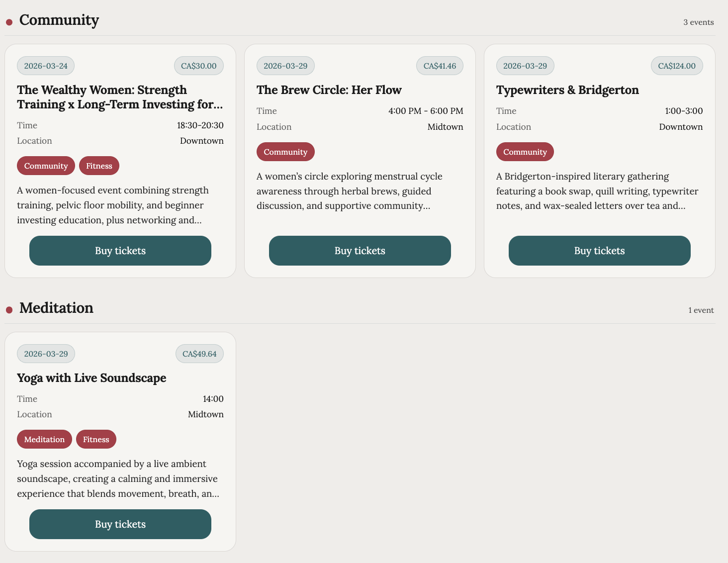Click the CA$124.00 price badge

(676, 66)
